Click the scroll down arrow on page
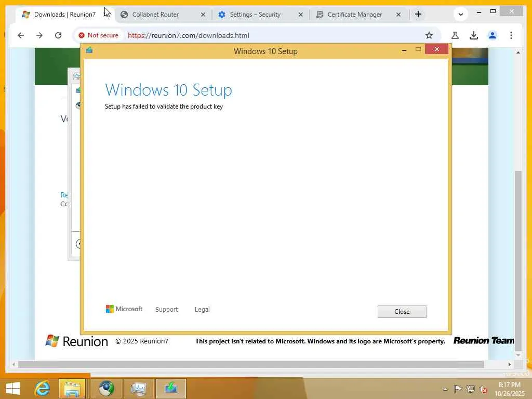The width and height of the screenshot is (532, 399). [518, 355]
